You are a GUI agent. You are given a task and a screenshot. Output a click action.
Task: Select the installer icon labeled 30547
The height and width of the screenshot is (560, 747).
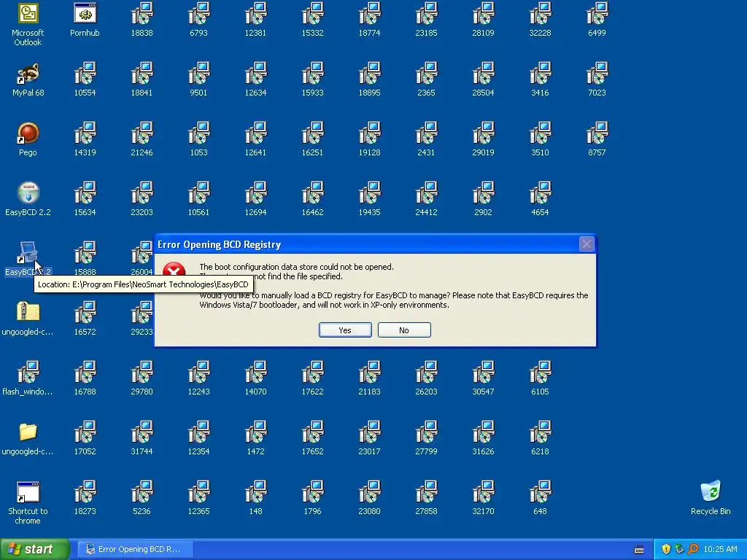[483, 372]
